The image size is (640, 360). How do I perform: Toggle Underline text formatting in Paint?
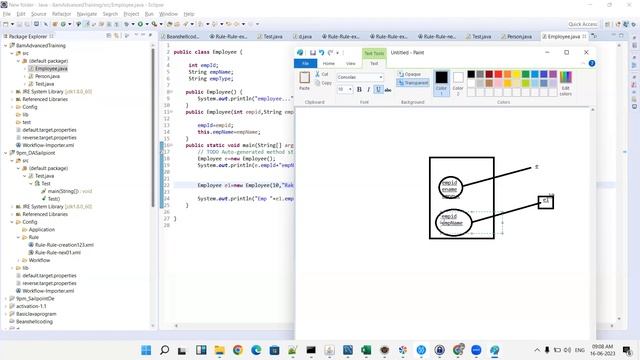click(378, 89)
